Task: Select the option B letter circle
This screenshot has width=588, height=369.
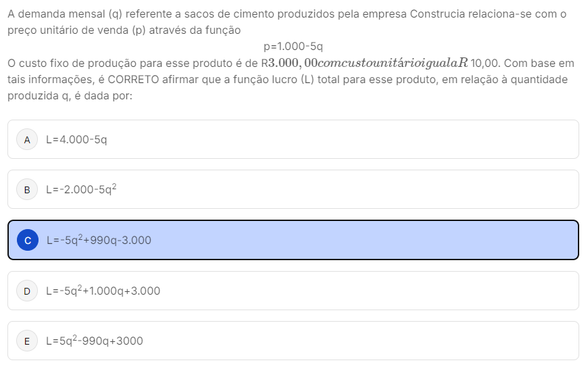Action: (x=27, y=190)
